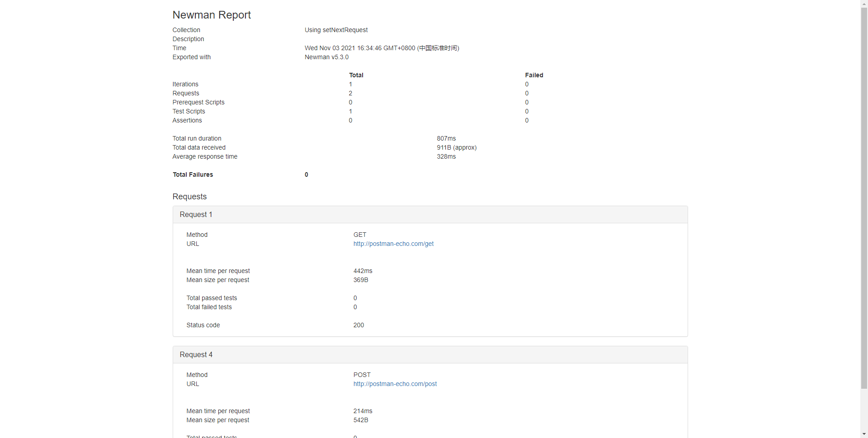
Task: Click the Test Scripts row label
Action: (189, 111)
